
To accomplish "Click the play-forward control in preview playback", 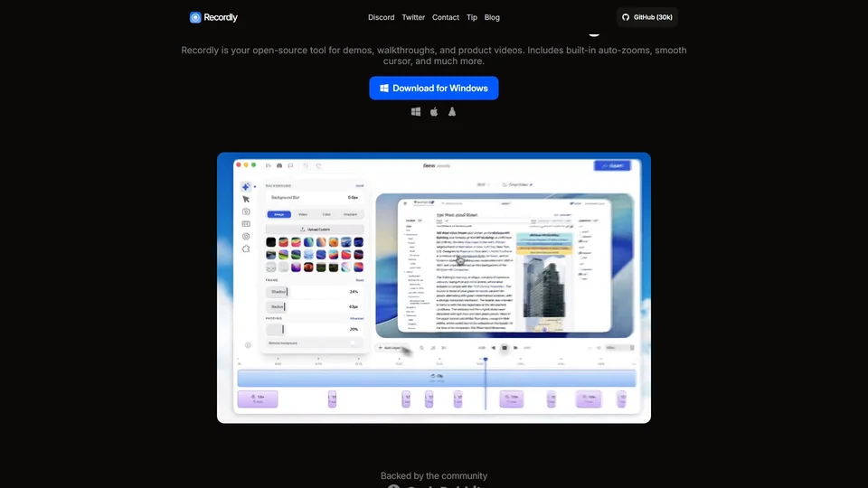I will [515, 348].
